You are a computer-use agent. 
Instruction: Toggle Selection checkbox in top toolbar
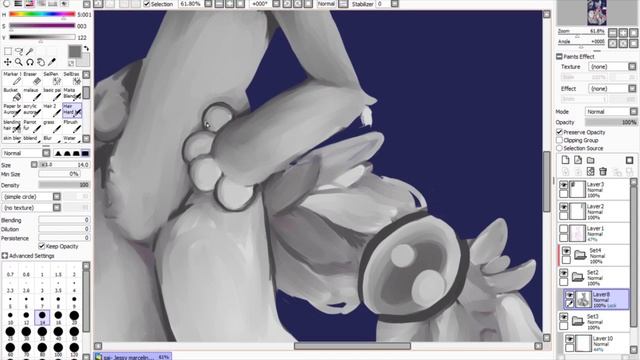click(147, 4)
